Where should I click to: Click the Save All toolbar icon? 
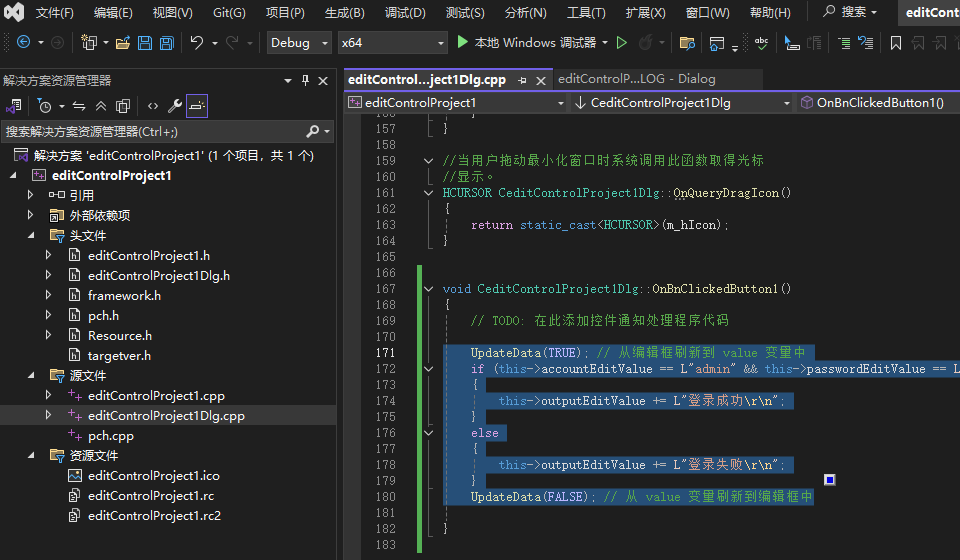[166, 43]
